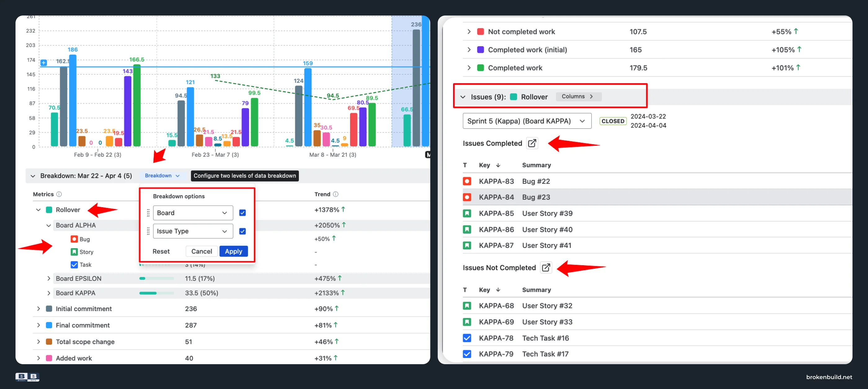
Task: Expand the Final commitment metric
Action: (38, 325)
